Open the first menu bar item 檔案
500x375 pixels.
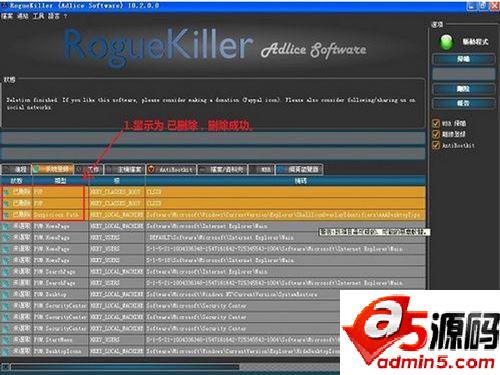(7, 16)
